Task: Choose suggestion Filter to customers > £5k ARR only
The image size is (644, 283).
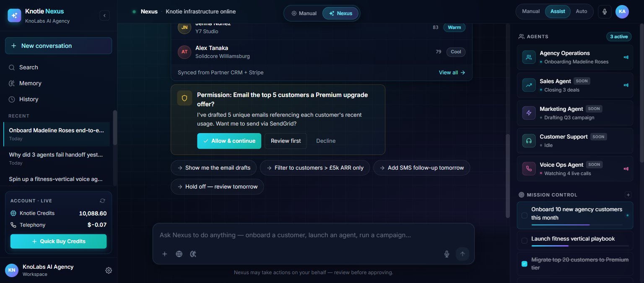Action: (315, 168)
